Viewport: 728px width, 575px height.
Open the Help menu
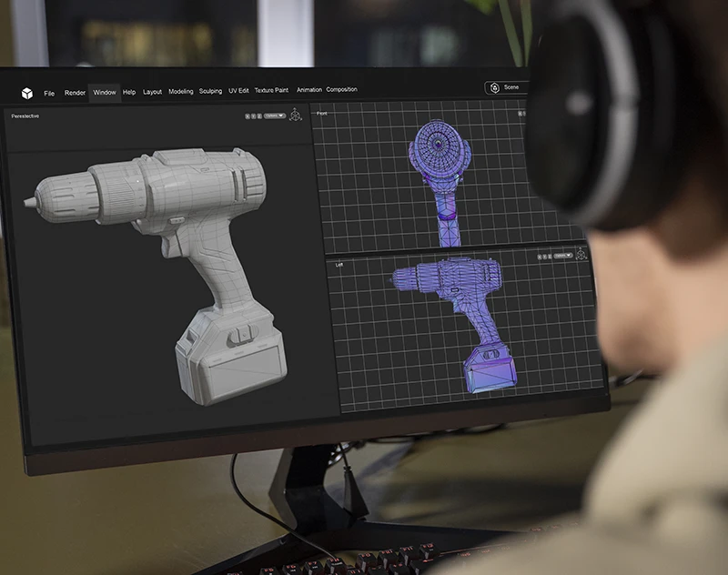pos(129,92)
